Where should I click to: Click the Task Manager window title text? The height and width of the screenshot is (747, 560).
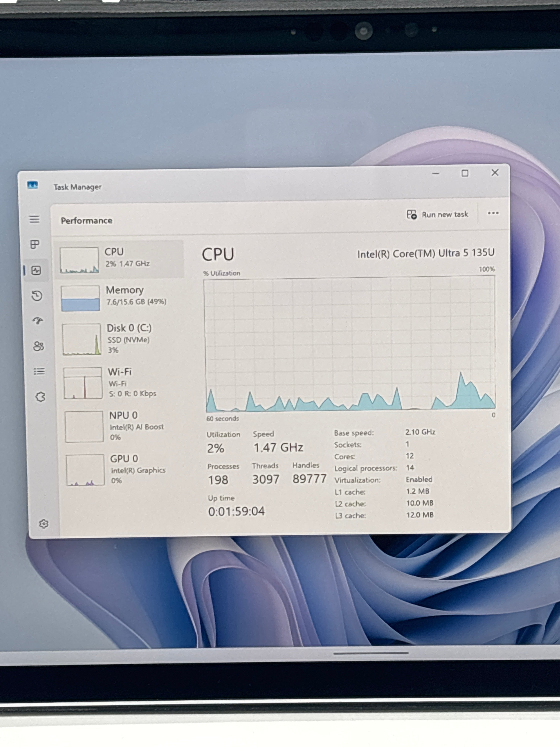coord(78,187)
